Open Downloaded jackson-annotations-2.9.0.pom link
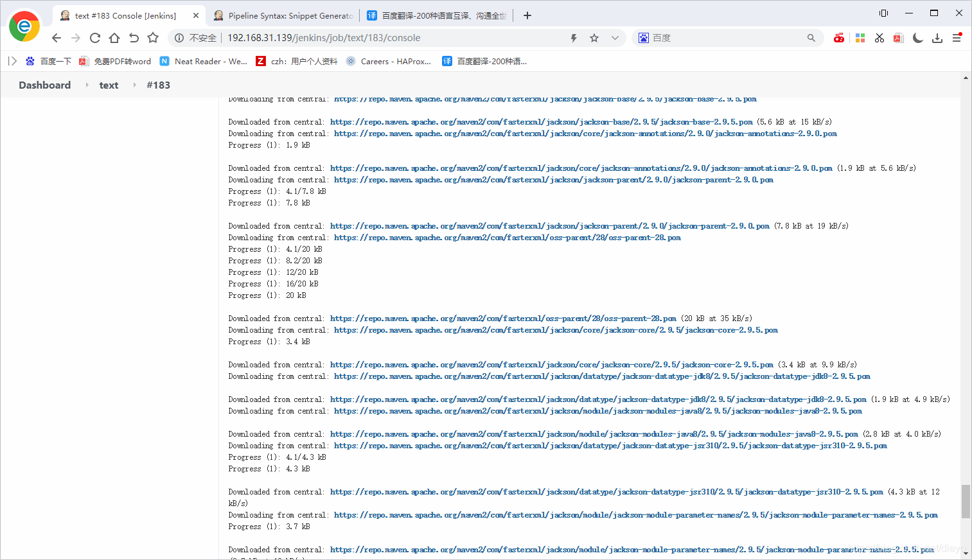 pyautogui.click(x=581, y=168)
